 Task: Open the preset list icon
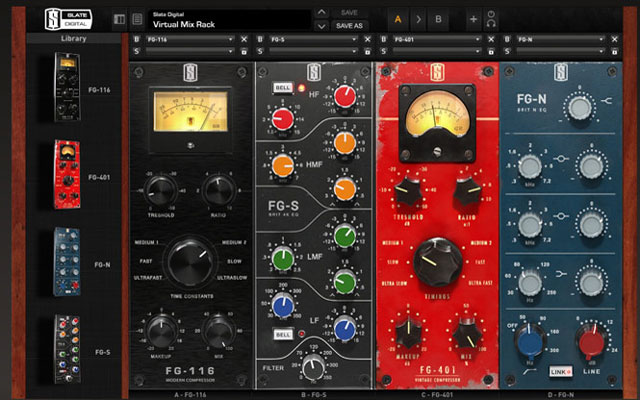(138, 19)
